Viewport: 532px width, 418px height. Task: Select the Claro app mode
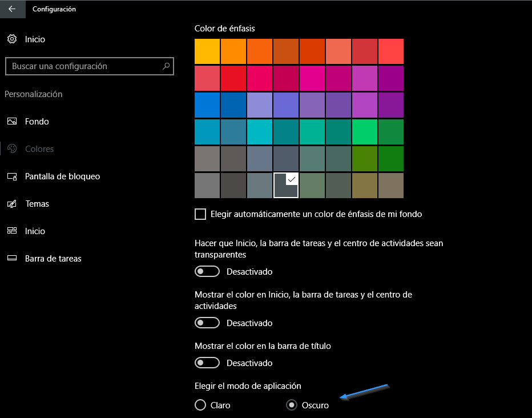pyautogui.click(x=200, y=405)
